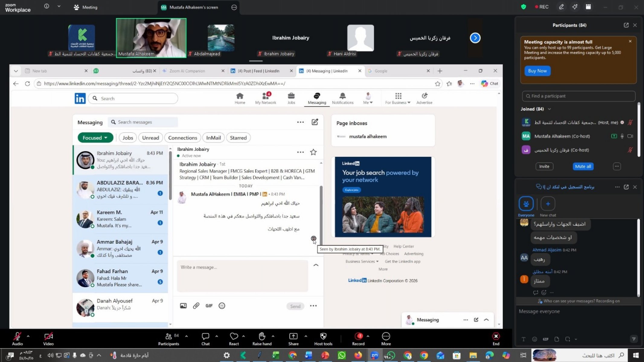
Task: Select the Unread messages filter
Action: coord(150,138)
